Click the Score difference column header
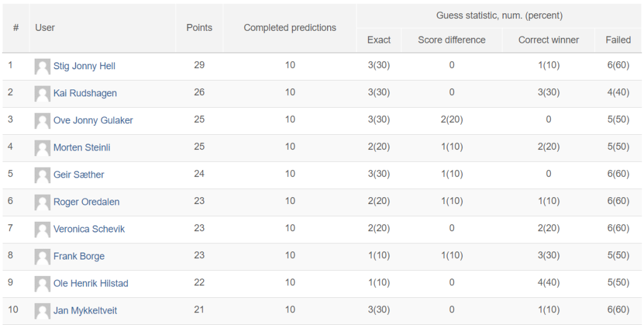Viewport: 644px width, 325px height. [452, 40]
